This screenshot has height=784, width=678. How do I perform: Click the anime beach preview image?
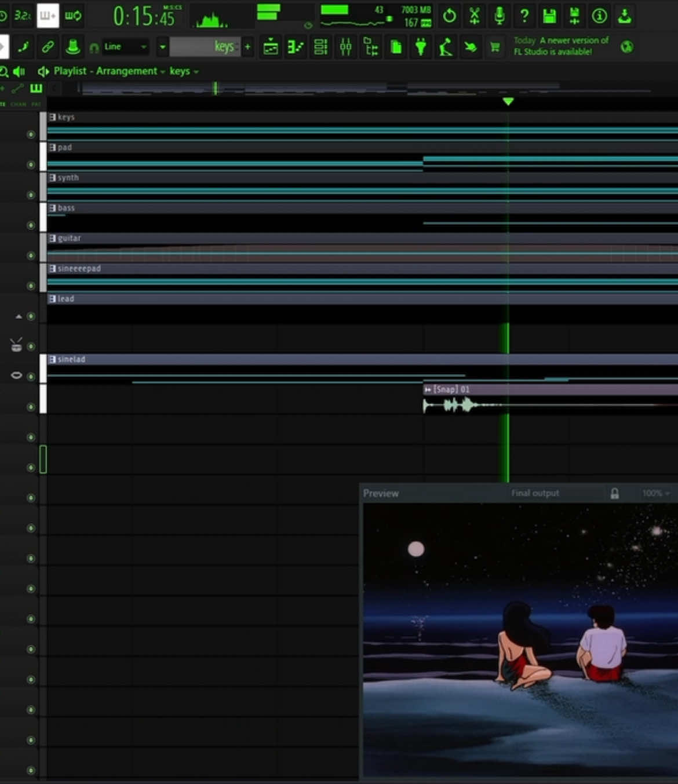(520, 640)
